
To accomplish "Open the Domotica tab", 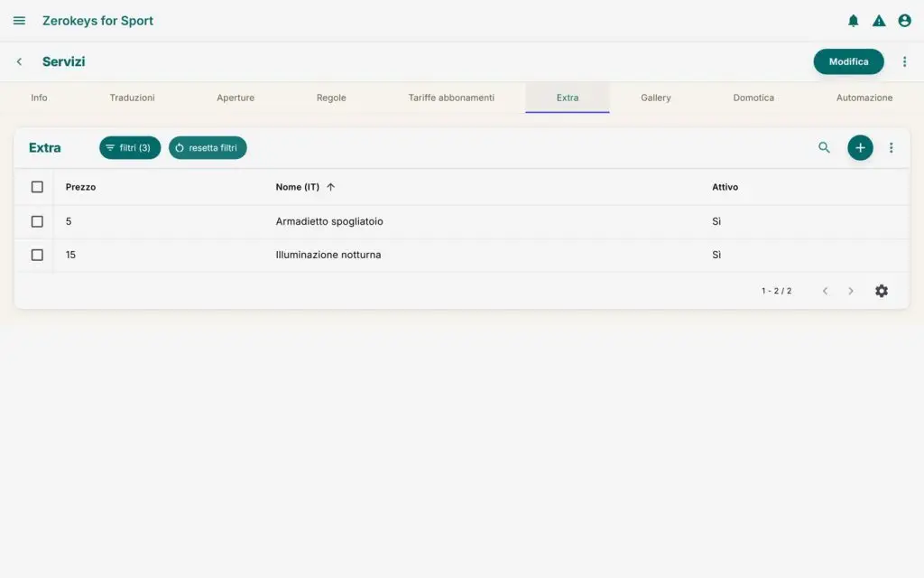I will [753, 98].
